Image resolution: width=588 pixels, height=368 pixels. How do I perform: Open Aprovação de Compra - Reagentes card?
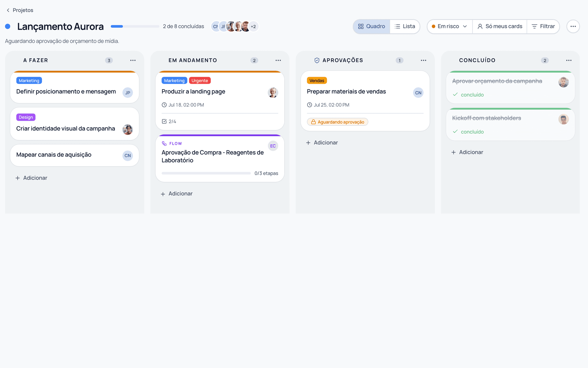[x=220, y=158]
